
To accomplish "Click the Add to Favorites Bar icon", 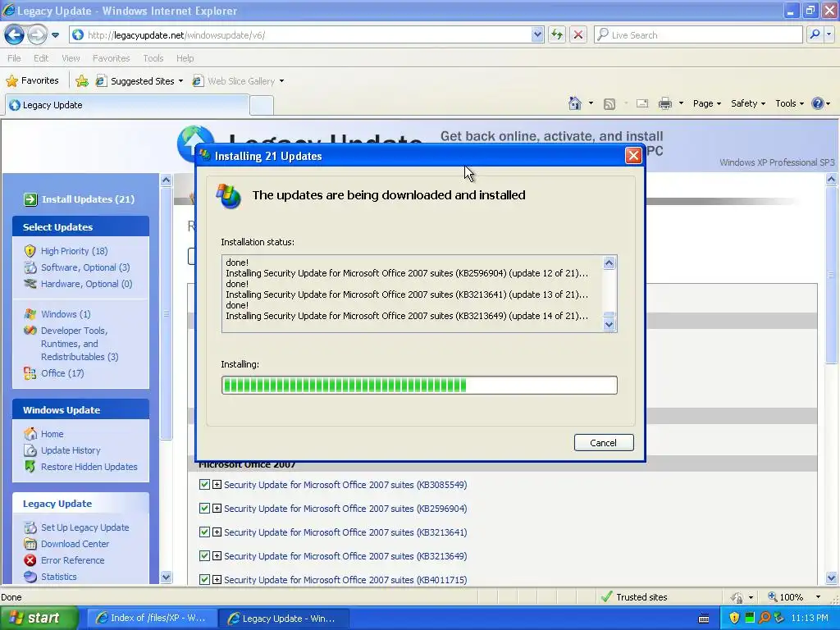I will 82,81.
